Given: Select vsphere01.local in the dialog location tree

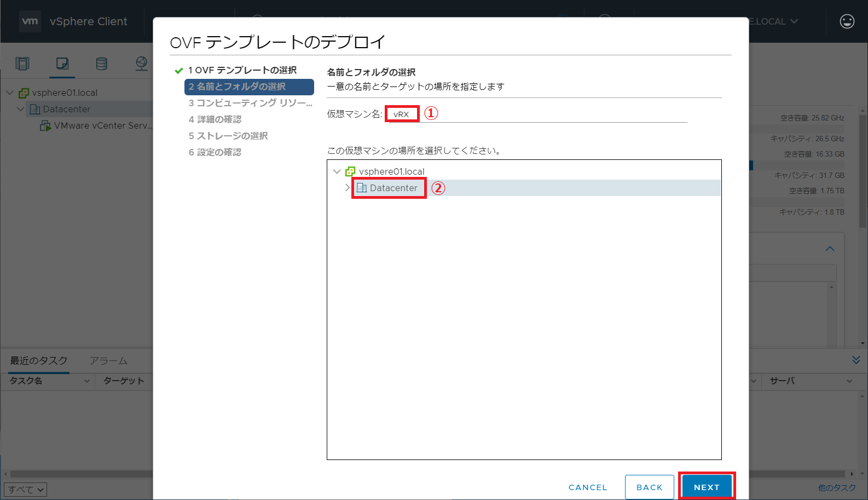Looking at the screenshot, I should (391, 171).
